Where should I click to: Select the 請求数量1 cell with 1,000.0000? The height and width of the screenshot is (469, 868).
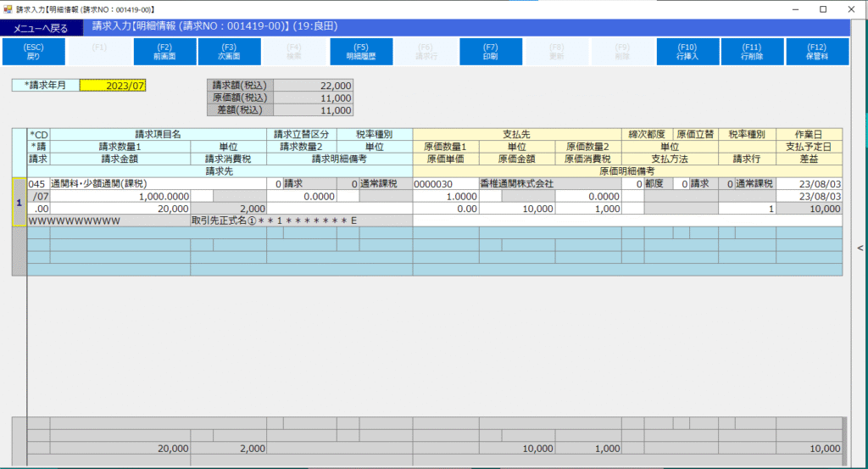click(120, 196)
